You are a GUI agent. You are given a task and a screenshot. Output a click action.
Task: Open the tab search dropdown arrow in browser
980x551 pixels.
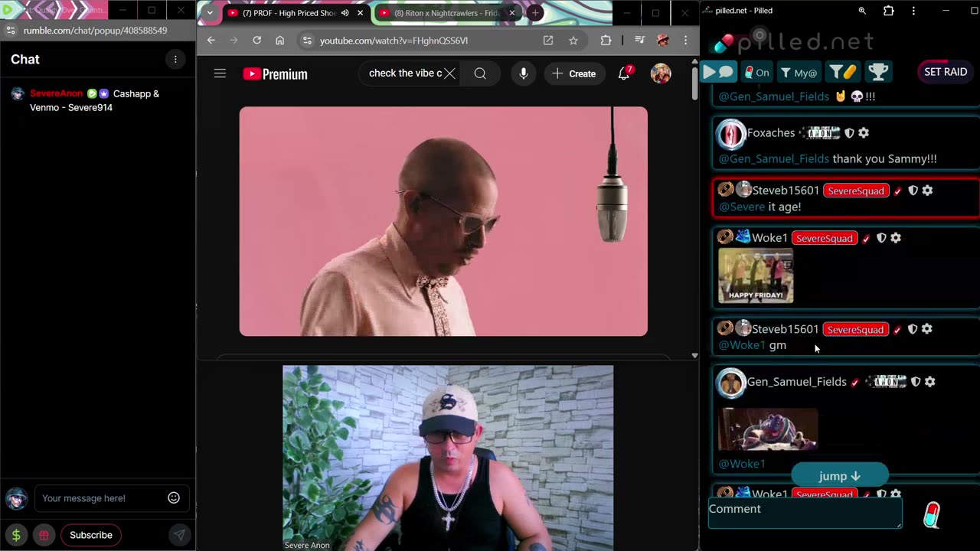[210, 13]
